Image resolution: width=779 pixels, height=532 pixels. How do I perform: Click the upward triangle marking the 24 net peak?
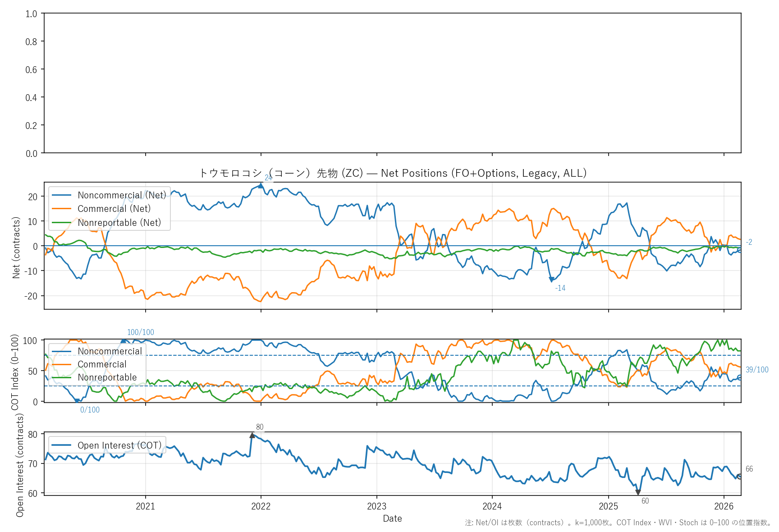pyautogui.click(x=261, y=185)
